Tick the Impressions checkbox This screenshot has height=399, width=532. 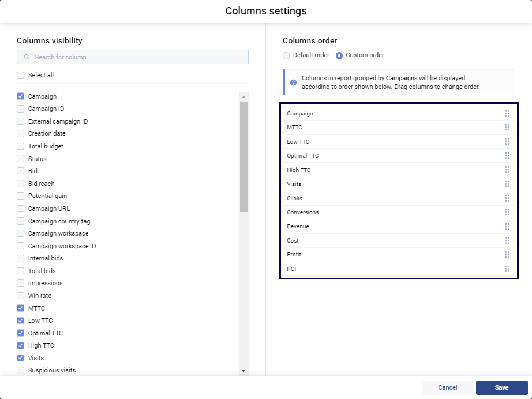(x=21, y=283)
